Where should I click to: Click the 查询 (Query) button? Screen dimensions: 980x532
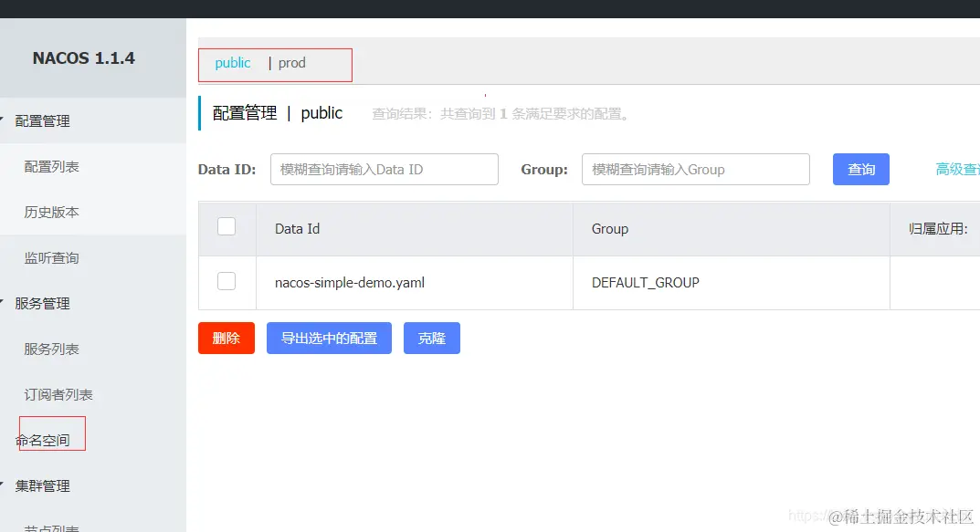860,169
